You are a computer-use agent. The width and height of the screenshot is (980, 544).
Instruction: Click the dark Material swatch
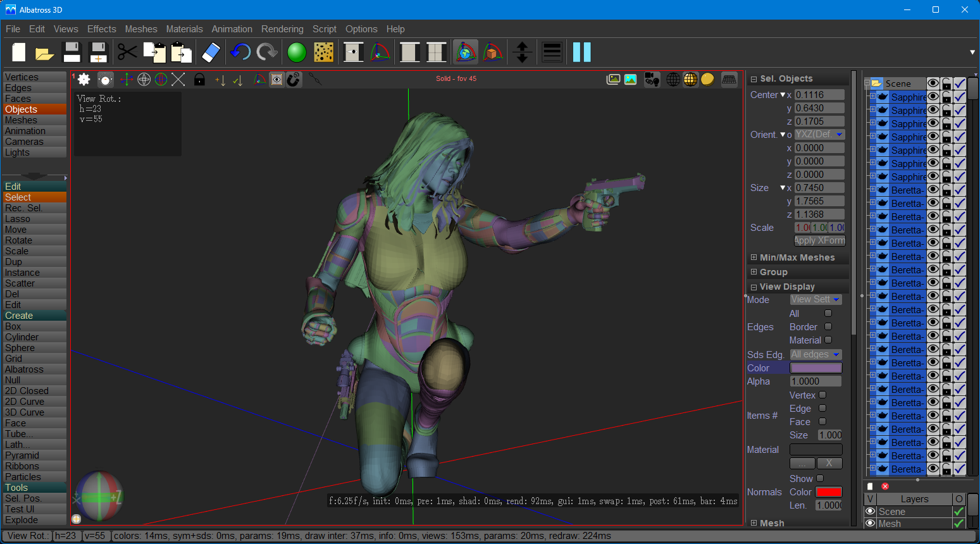click(x=816, y=449)
